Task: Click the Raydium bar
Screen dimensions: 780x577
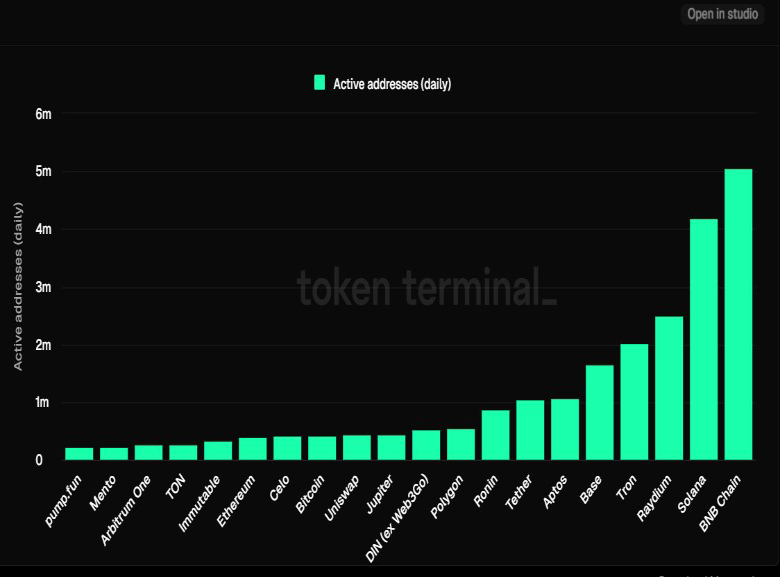Action: pyautogui.click(x=669, y=388)
